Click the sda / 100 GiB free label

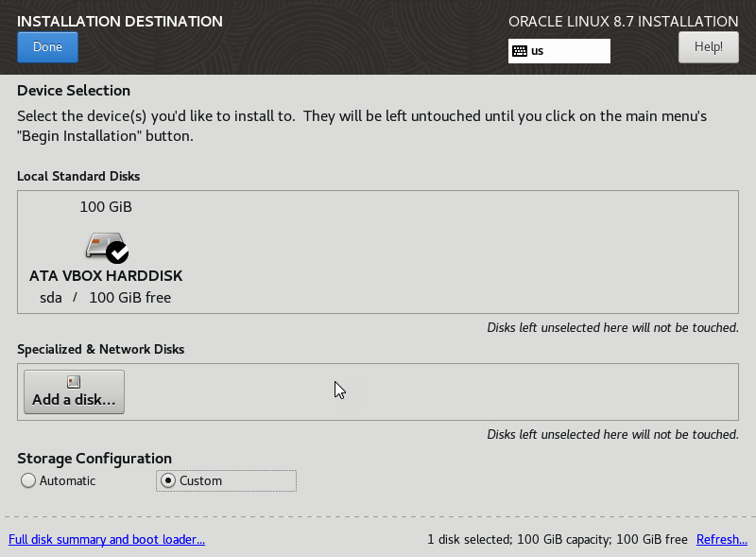[105, 297]
